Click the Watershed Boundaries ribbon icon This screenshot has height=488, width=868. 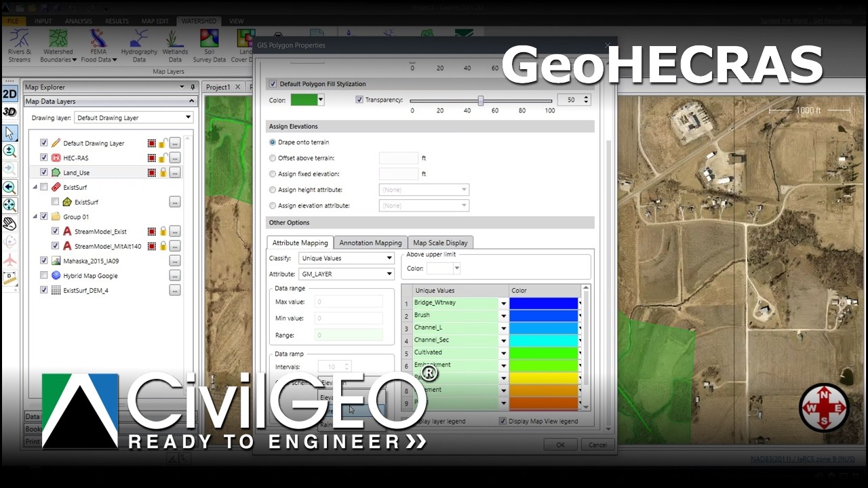point(58,46)
